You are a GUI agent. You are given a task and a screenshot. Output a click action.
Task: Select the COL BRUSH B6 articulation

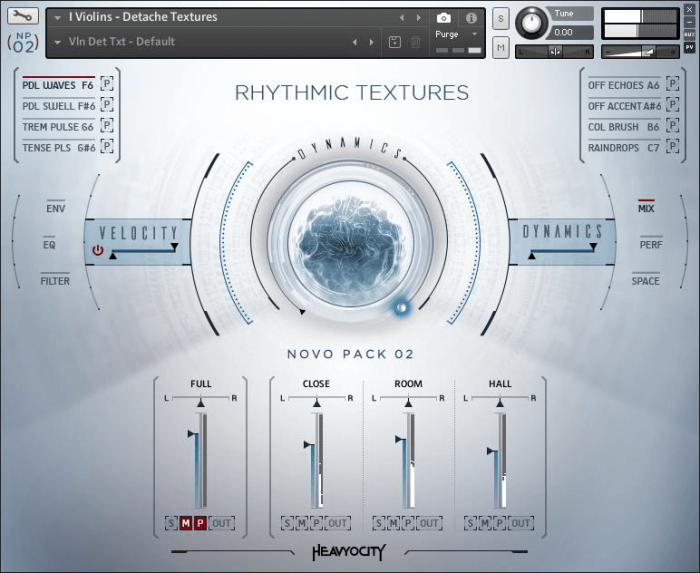point(624,127)
